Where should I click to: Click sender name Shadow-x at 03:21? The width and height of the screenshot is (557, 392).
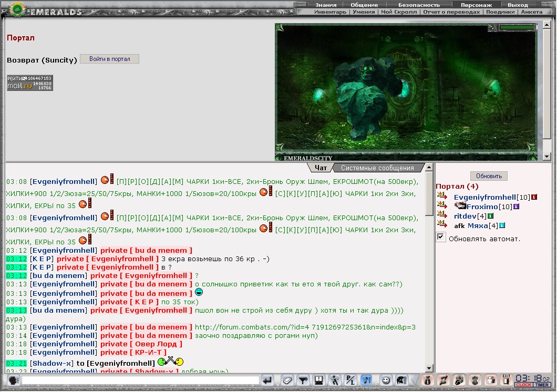(52, 363)
